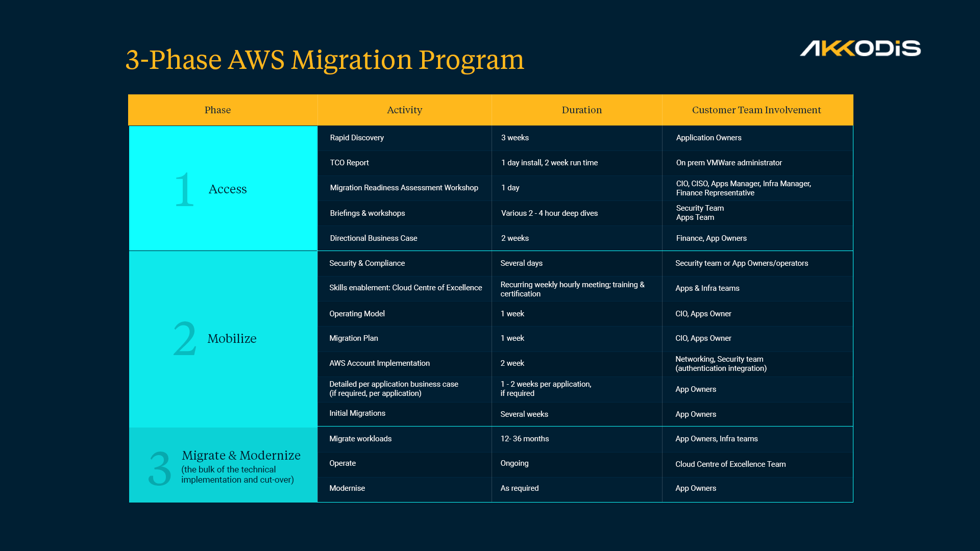Click 'Skills enablement: Cloud Centre of Excellence'
Viewport: 980px width, 551px height.
405,288
